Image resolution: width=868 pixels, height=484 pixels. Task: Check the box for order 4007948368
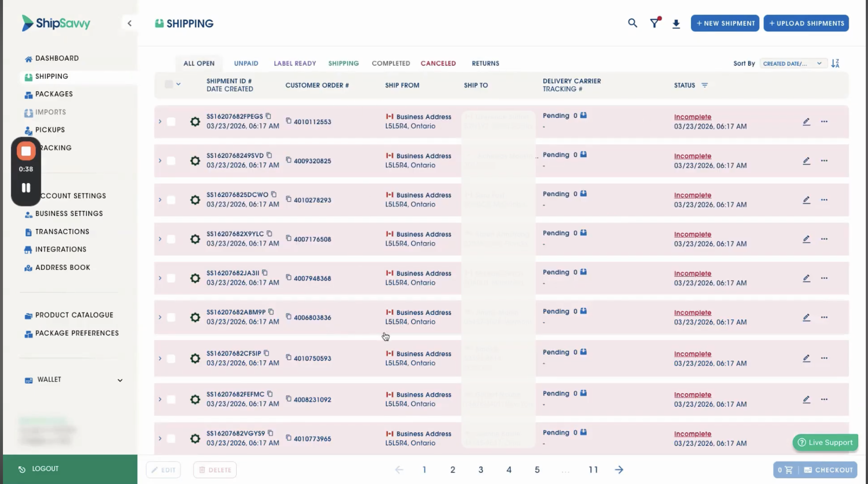(171, 278)
